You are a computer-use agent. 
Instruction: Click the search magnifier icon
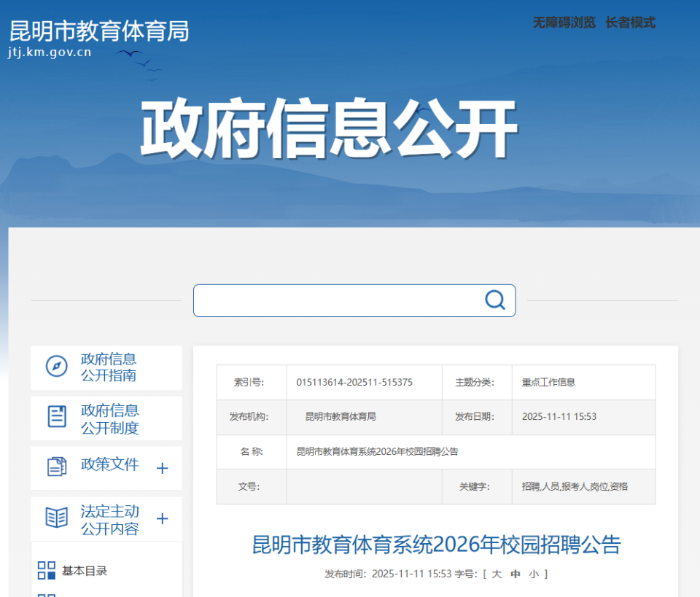[x=495, y=300]
